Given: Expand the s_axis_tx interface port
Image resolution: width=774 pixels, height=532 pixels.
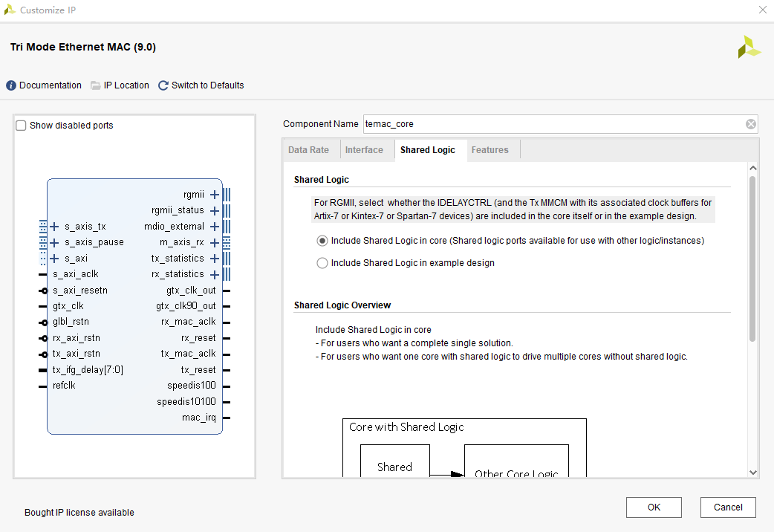Looking at the screenshot, I should 54,227.
